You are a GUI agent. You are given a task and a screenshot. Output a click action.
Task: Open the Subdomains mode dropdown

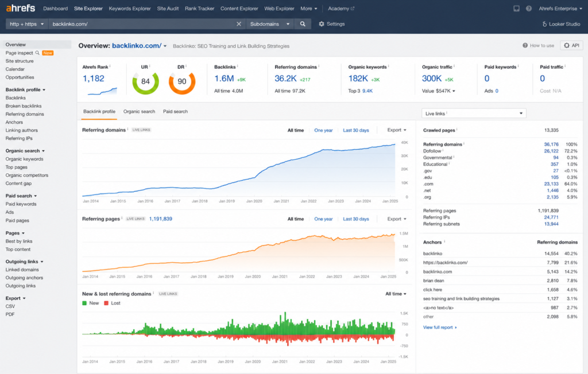270,24
